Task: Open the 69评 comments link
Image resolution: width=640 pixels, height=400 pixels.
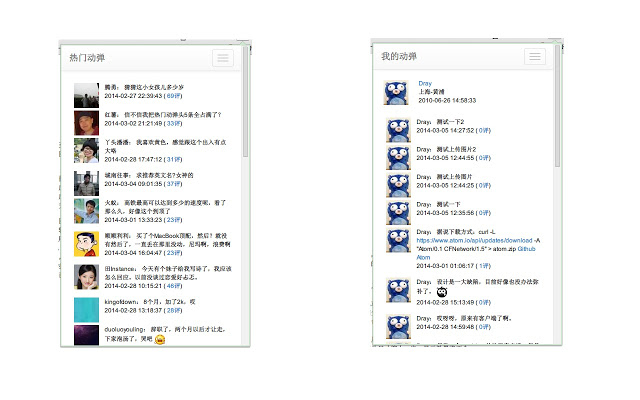Action: (x=173, y=96)
